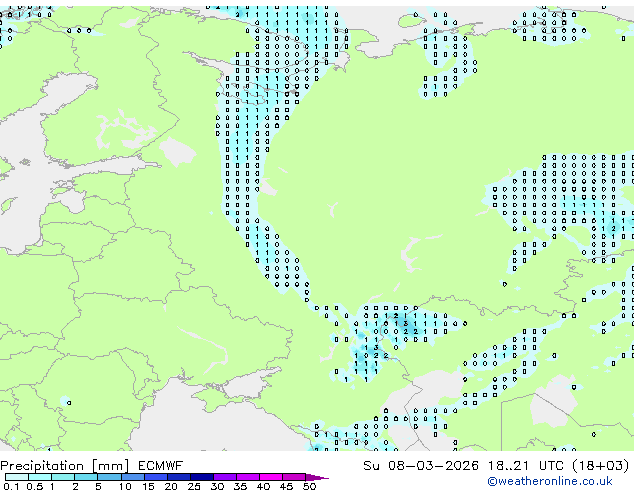Select the lightest 0.1 mm legend swatch
The height and width of the screenshot is (490, 634).
(x=17, y=477)
